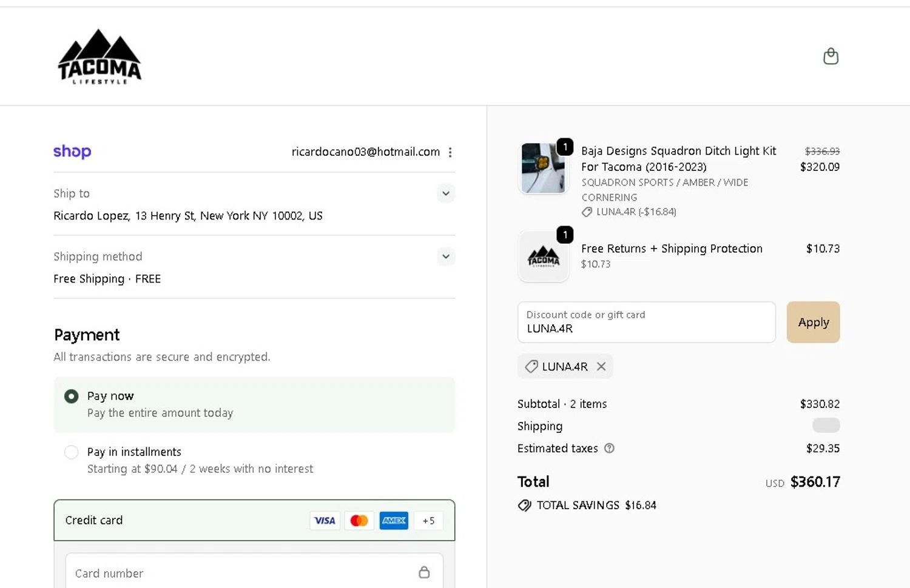
Task: Open the Estimated taxes help icon
Action: [x=609, y=449]
